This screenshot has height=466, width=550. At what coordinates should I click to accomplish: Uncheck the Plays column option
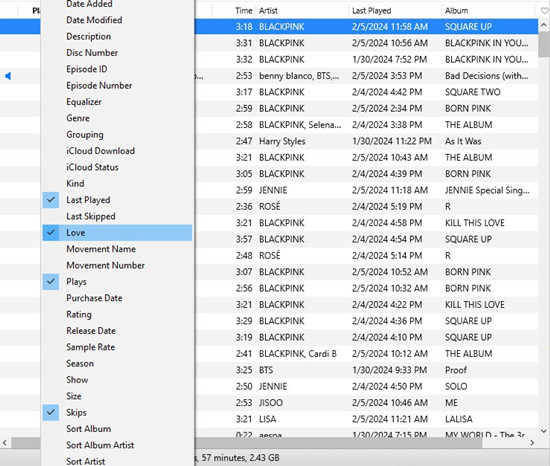coord(117,282)
